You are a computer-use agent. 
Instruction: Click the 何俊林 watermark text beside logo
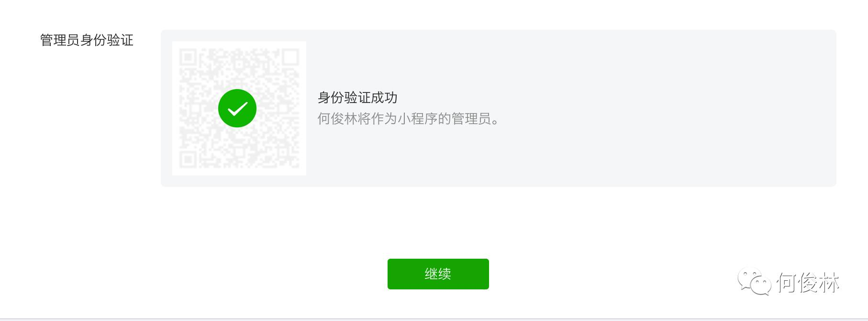[x=808, y=282]
